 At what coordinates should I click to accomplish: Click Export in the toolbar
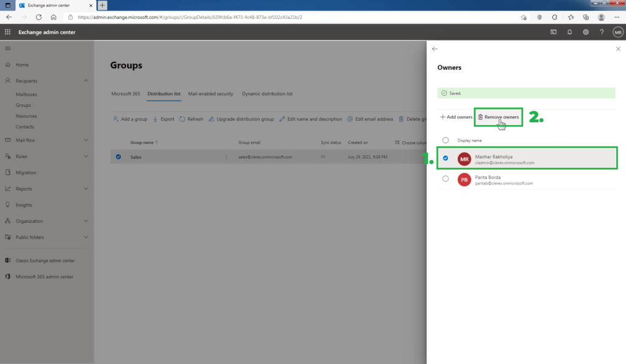pos(163,119)
